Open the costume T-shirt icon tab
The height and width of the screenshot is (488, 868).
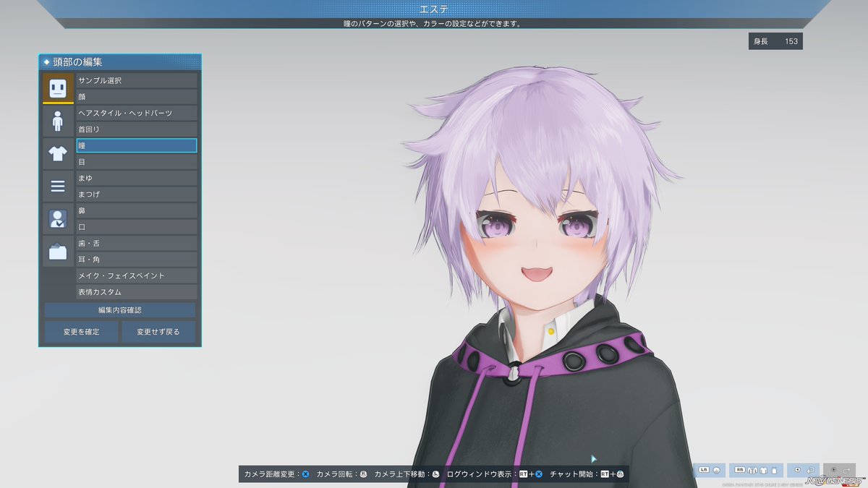point(58,153)
